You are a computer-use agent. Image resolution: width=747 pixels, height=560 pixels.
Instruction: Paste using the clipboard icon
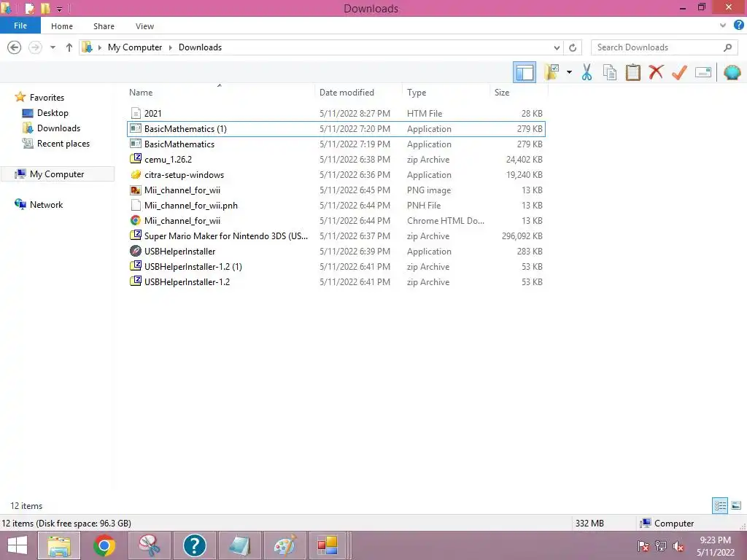(632, 72)
